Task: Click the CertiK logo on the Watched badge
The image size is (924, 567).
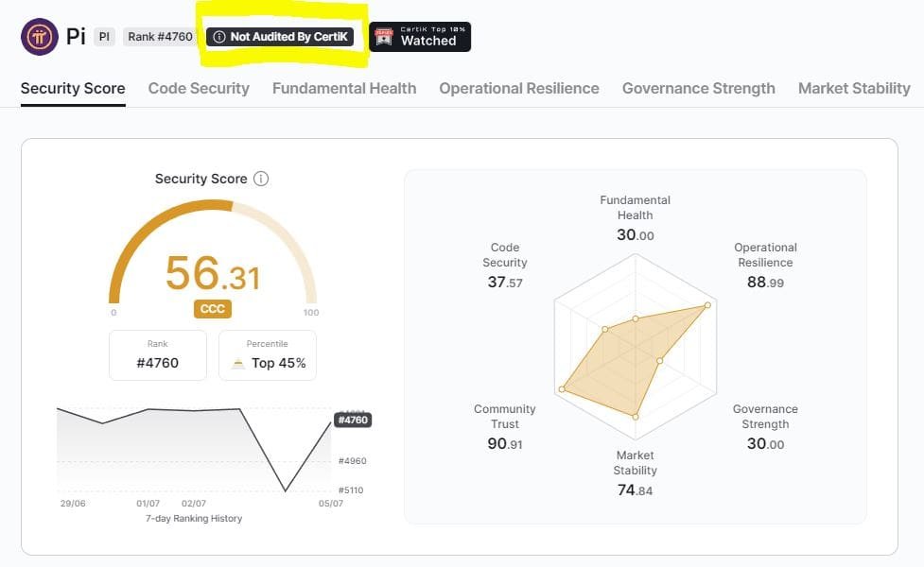Action: point(385,35)
